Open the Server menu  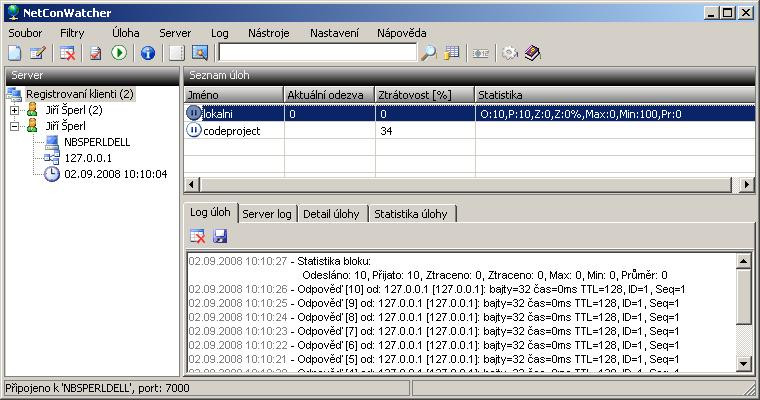tap(175, 33)
